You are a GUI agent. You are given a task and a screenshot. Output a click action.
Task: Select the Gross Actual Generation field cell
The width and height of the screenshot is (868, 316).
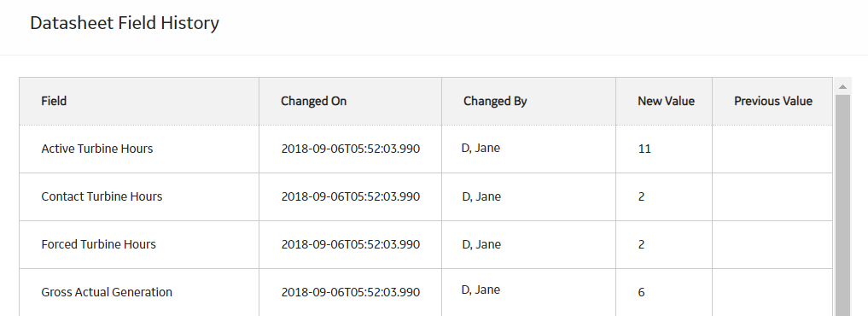coord(139,292)
